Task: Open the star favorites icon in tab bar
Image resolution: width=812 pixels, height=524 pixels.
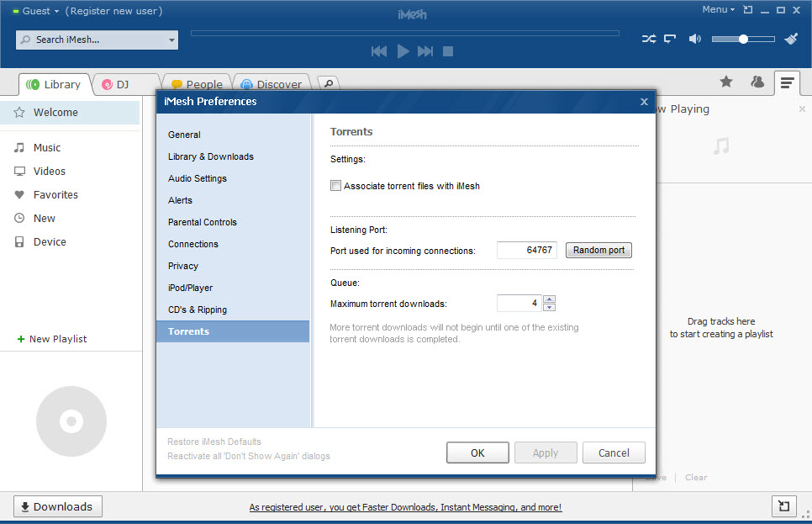Action: pyautogui.click(x=726, y=82)
